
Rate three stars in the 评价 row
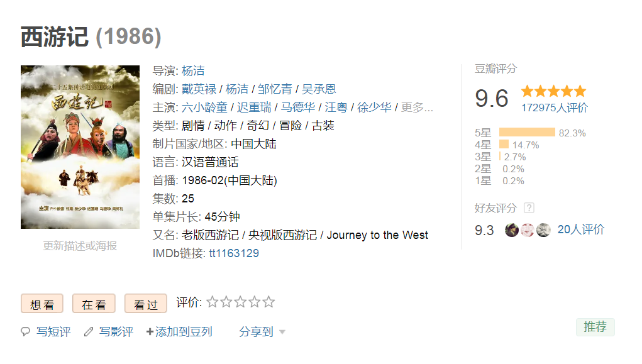click(240, 302)
